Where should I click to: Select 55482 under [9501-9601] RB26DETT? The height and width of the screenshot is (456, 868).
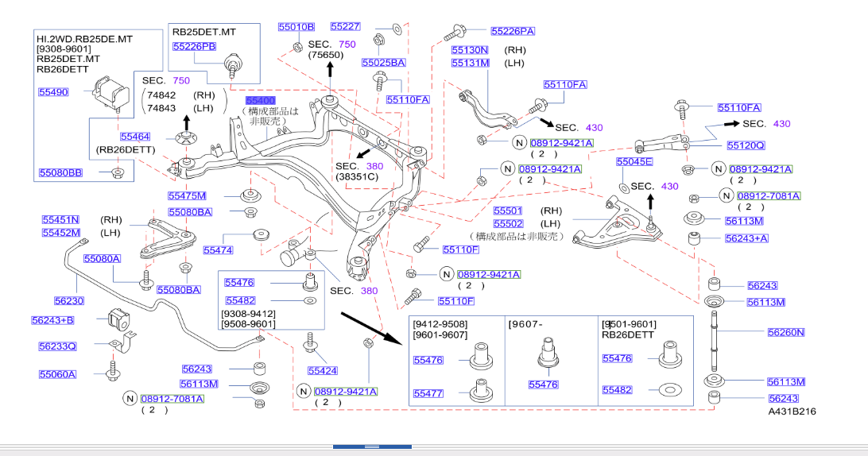tap(618, 389)
